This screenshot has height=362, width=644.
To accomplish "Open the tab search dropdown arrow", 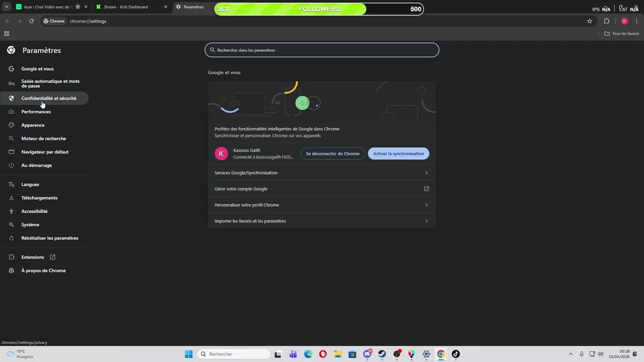I will coord(7,7).
